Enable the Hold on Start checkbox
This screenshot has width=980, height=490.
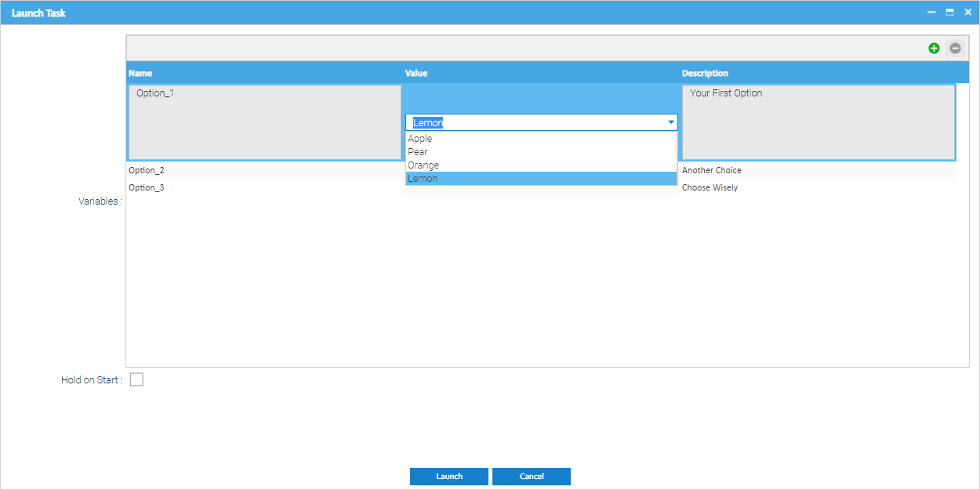pyautogui.click(x=136, y=379)
